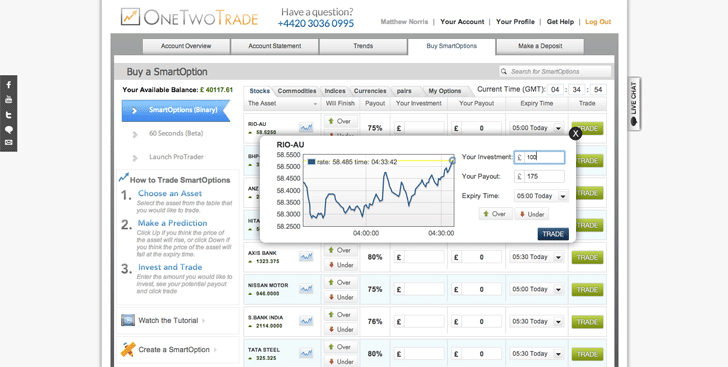The height and width of the screenshot is (367, 728).
Task: Click the chart's current rate marker point
Action: pyautogui.click(x=452, y=160)
